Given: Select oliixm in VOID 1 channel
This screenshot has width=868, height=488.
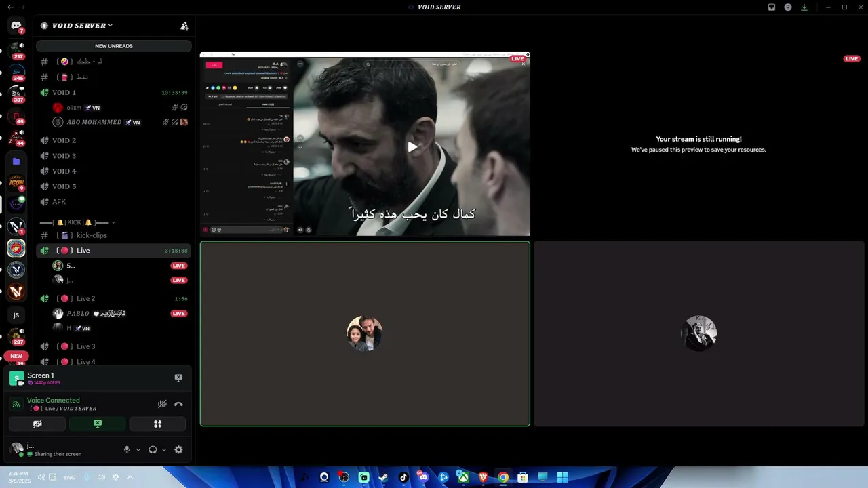Looking at the screenshot, I should (113, 107).
